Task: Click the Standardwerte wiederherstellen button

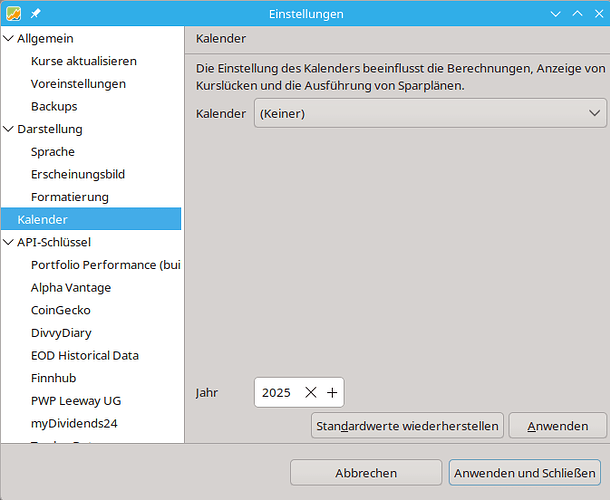Action: (x=407, y=426)
